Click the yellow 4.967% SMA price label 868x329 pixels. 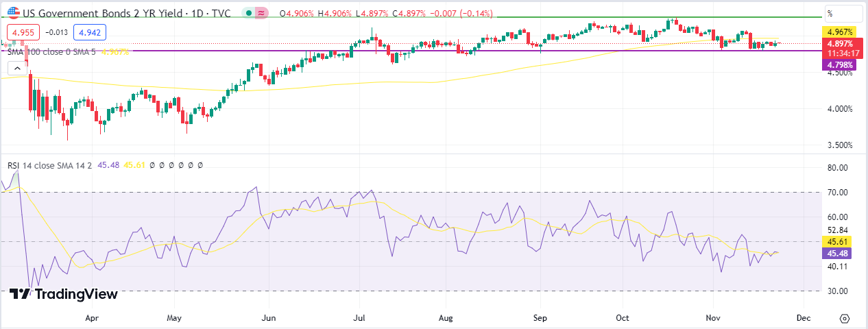click(840, 32)
